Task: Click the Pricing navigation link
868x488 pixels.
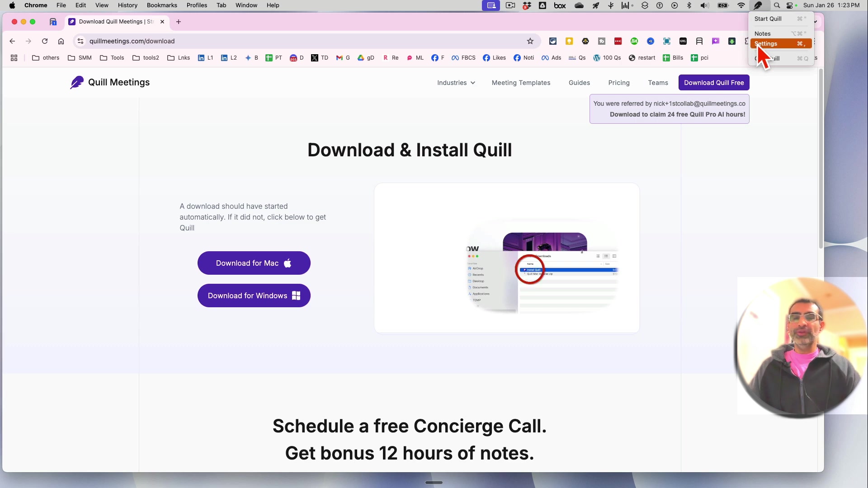Action: click(x=618, y=83)
